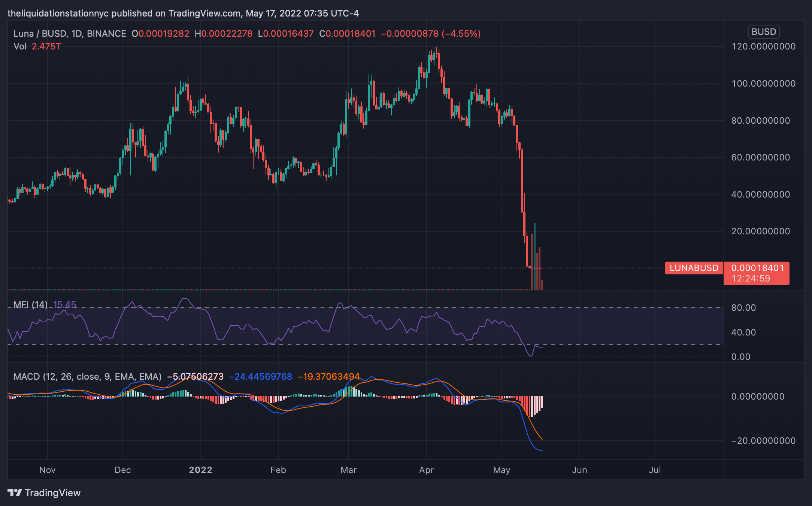Click the current price 0.00018401 countdown tag

[x=757, y=273]
